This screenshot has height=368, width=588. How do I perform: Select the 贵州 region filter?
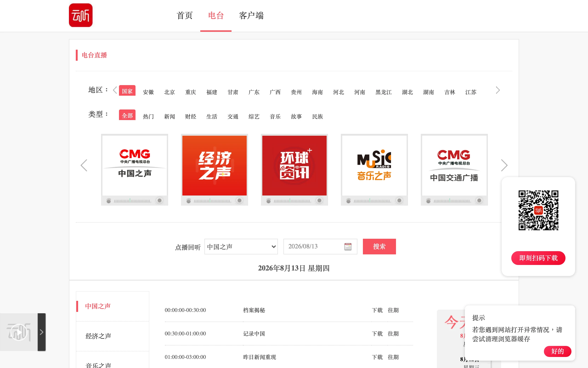296,92
